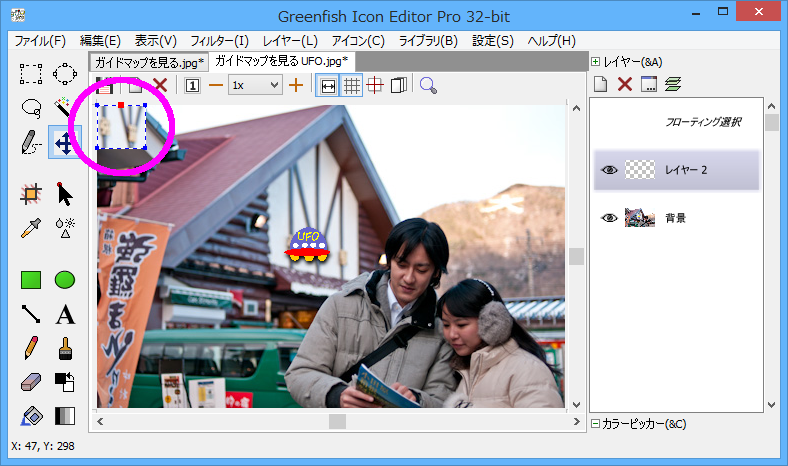This screenshot has width=788, height=466.
Task: Toggle the grid display button
Action: (x=352, y=86)
